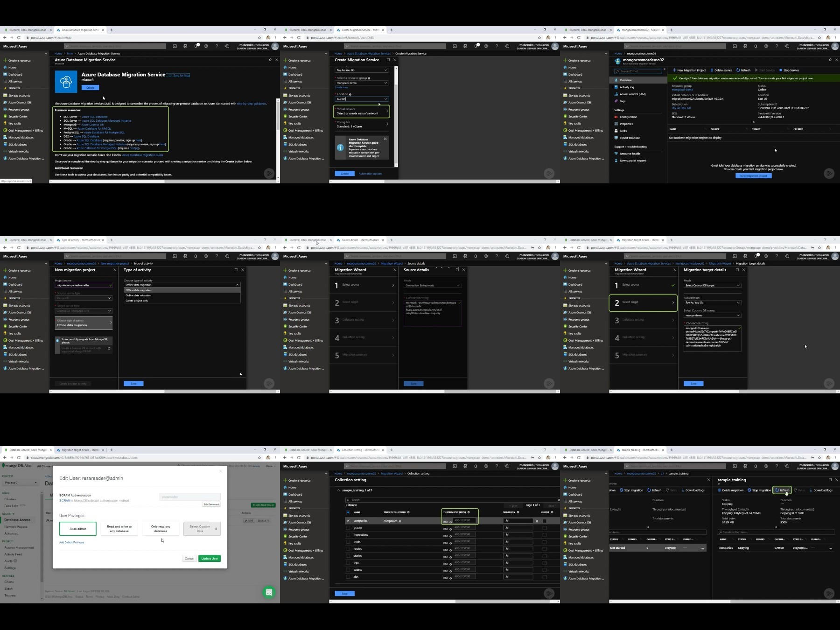Image resolution: width=840 pixels, height=630 pixels.
Task: Click the companies row Throughput RU input
Action: pos(465,520)
